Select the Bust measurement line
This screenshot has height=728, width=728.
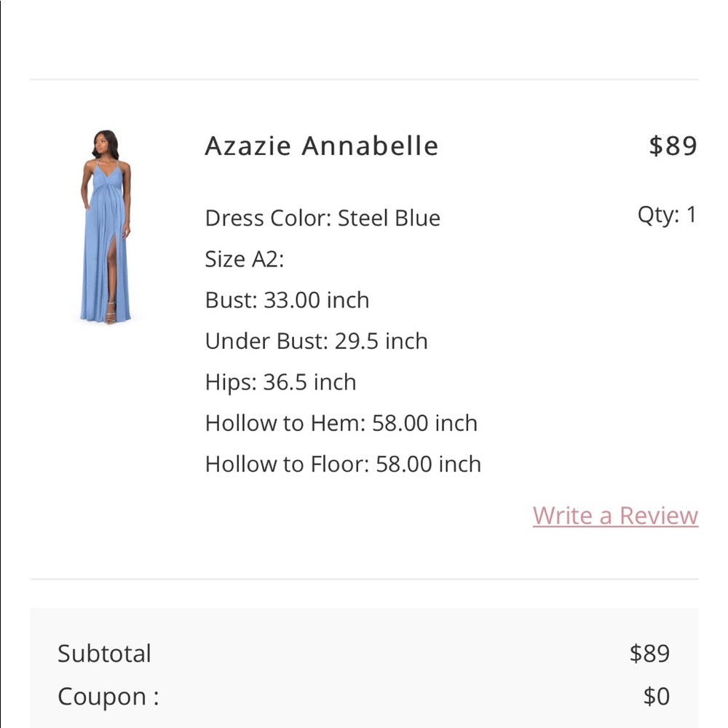(x=288, y=300)
